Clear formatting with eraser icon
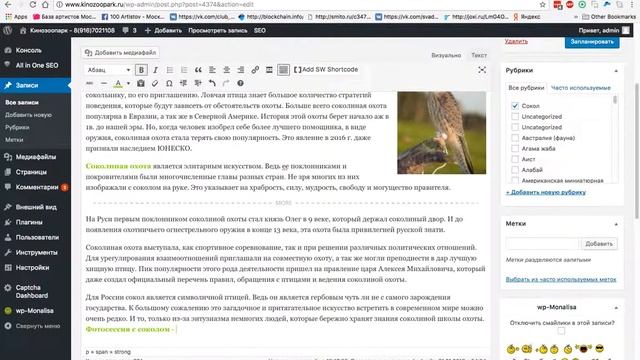This screenshot has width=640, height=360. (x=155, y=83)
